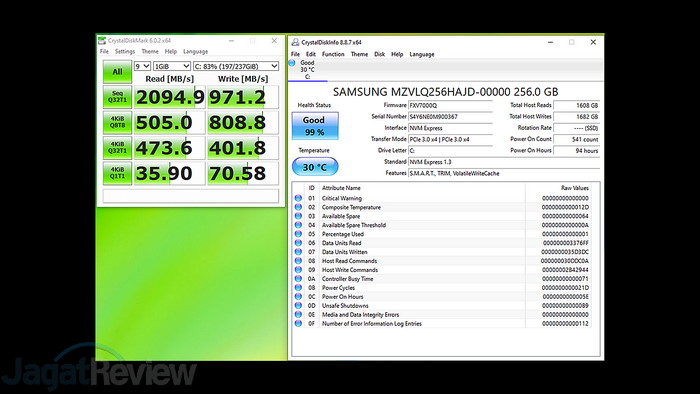700x394 pixels.
Task: Click the CrystalDiskMark title bar icon
Action: click(102, 41)
